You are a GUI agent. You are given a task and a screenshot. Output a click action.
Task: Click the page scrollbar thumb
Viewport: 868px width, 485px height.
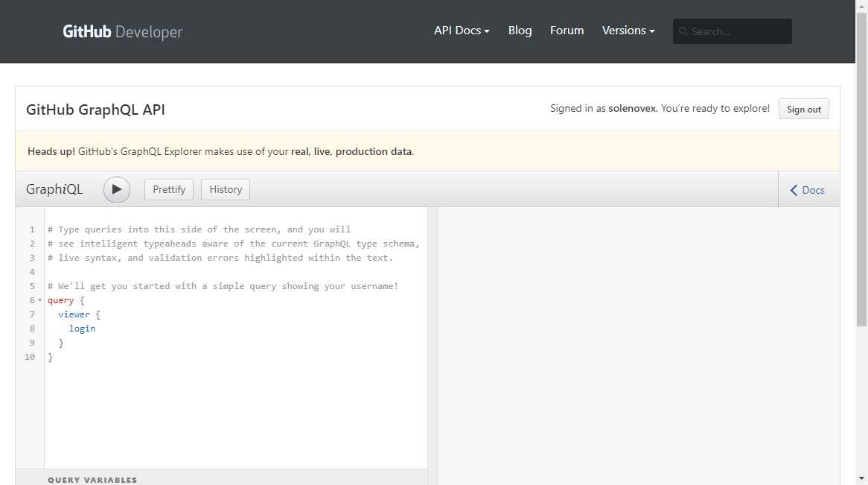click(861, 169)
